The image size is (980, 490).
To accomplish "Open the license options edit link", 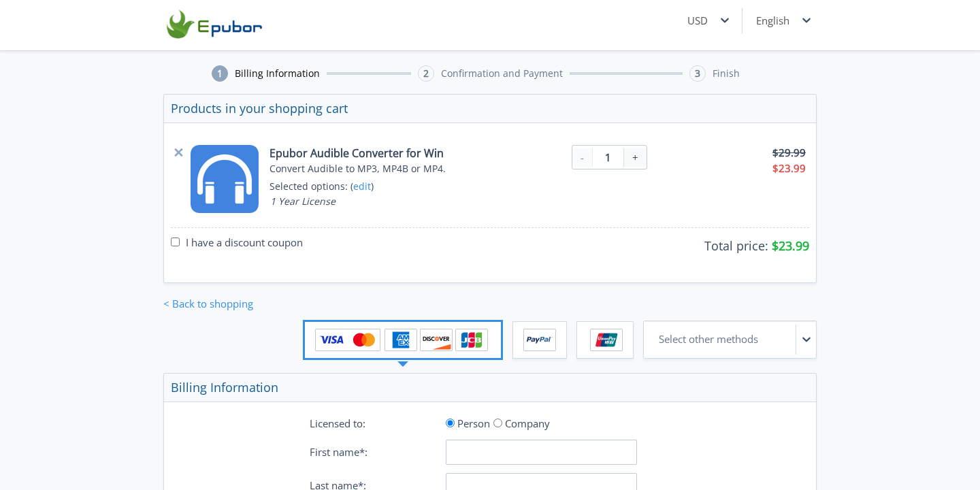I will (361, 186).
